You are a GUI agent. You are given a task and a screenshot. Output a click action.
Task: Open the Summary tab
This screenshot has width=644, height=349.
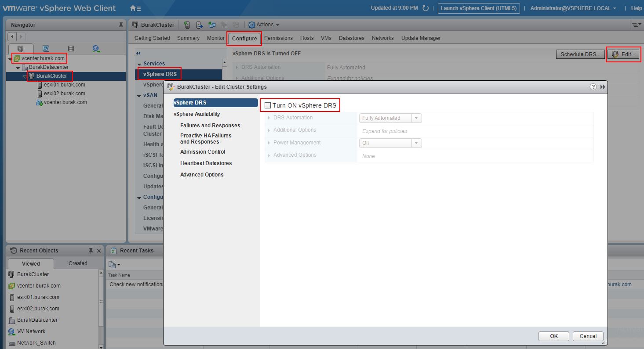click(188, 38)
